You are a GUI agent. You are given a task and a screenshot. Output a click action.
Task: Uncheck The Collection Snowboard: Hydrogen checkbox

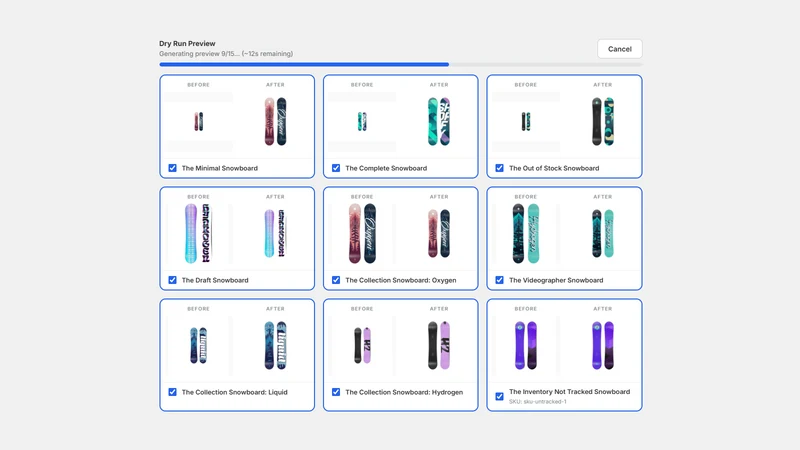336,392
